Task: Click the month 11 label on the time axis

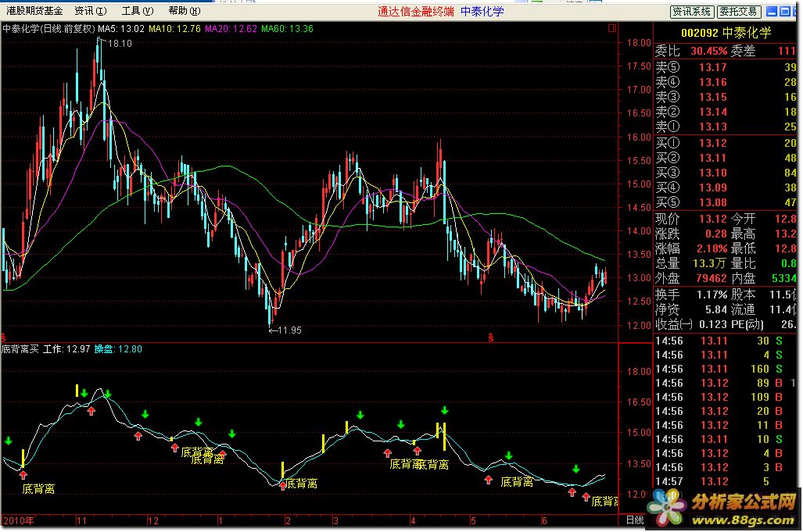Action: point(81,521)
